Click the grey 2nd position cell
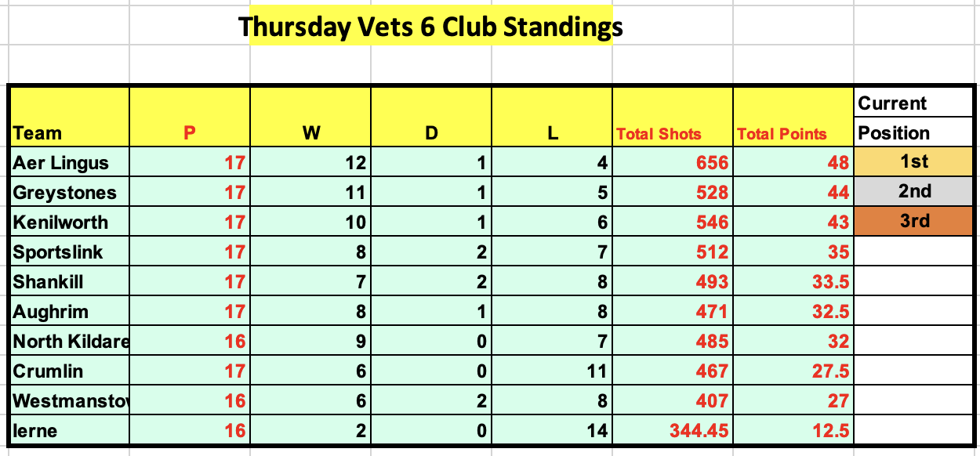This screenshot has width=980, height=456. click(x=914, y=192)
